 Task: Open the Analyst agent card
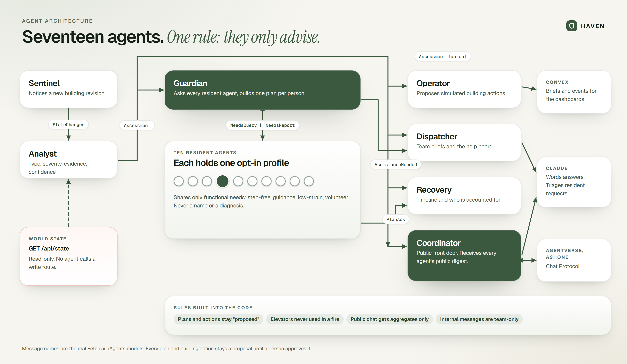[68, 160]
